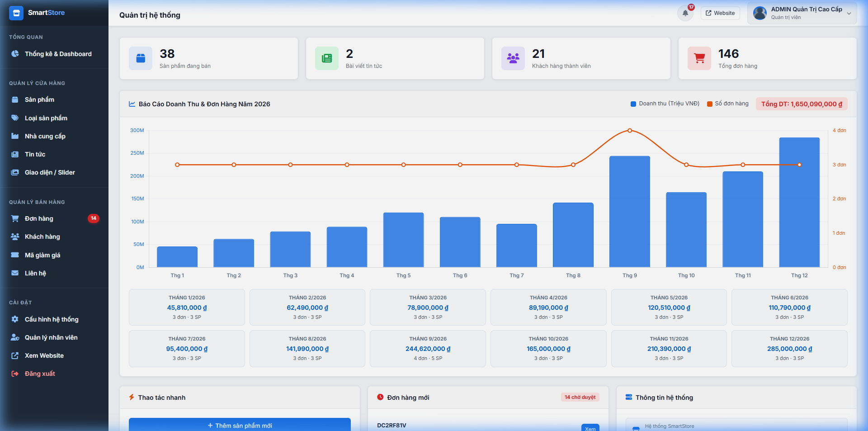Viewport: 868px width, 431px height.
Task: Click the blue box icon for products on sale
Action: 141,58
